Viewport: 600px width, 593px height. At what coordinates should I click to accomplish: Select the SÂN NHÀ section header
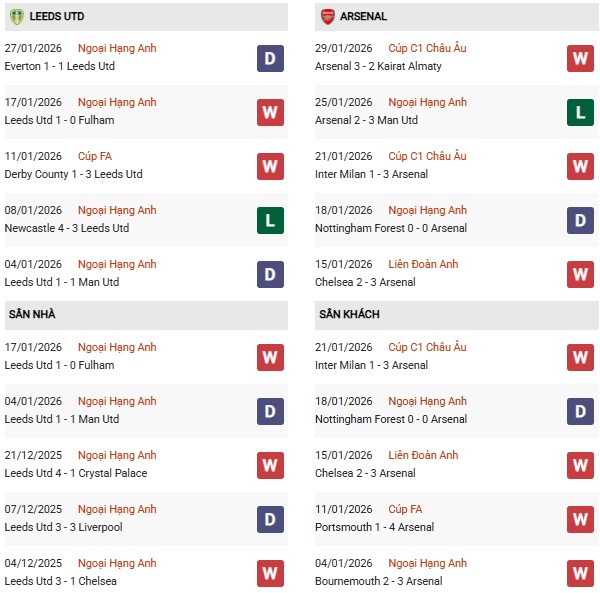32,314
